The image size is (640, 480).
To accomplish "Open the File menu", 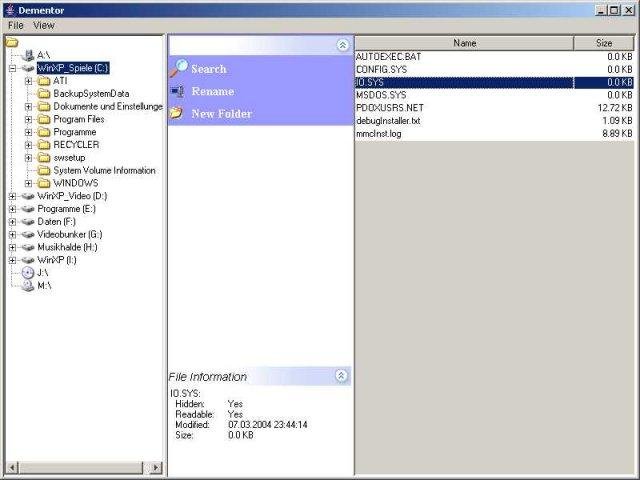I will point(16,25).
